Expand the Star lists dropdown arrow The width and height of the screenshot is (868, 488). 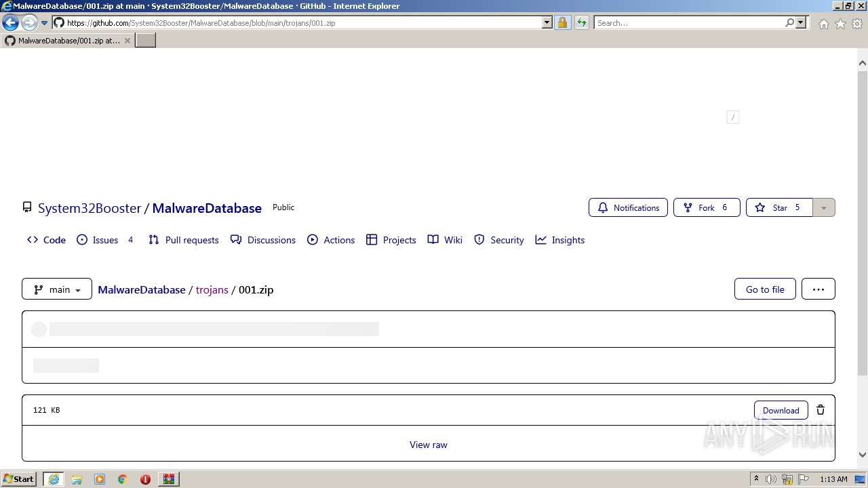[824, 207]
